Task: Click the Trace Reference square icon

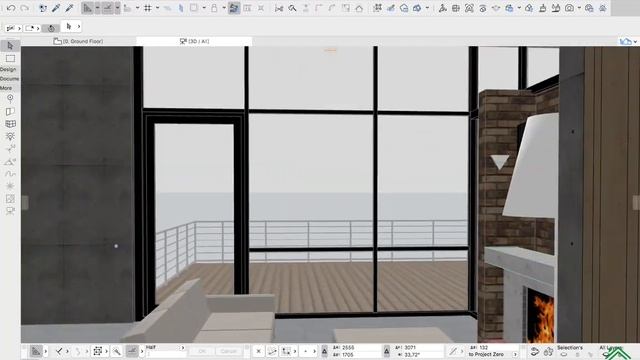Action: click(x=193, y=8)
